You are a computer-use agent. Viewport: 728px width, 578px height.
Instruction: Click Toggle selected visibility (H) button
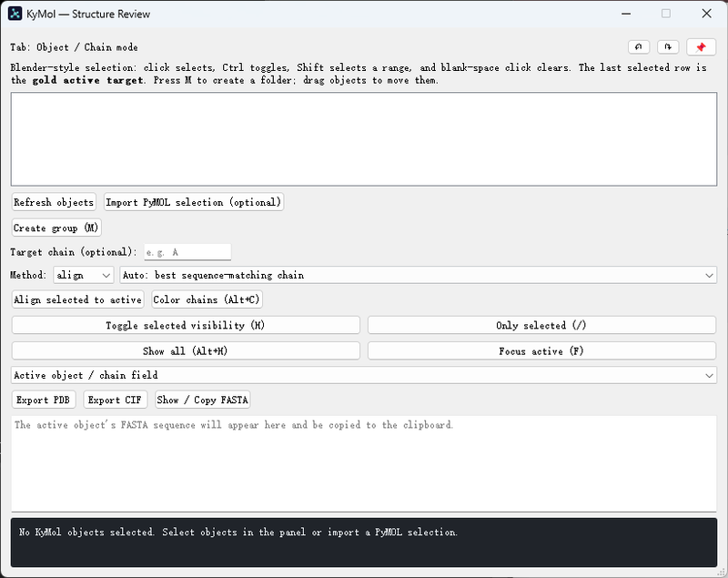pos(186,326)
